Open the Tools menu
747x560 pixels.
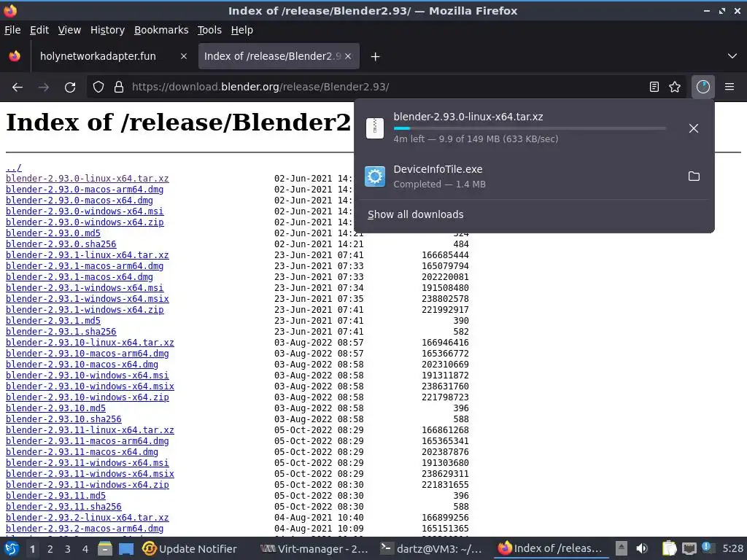click(209, 30)
